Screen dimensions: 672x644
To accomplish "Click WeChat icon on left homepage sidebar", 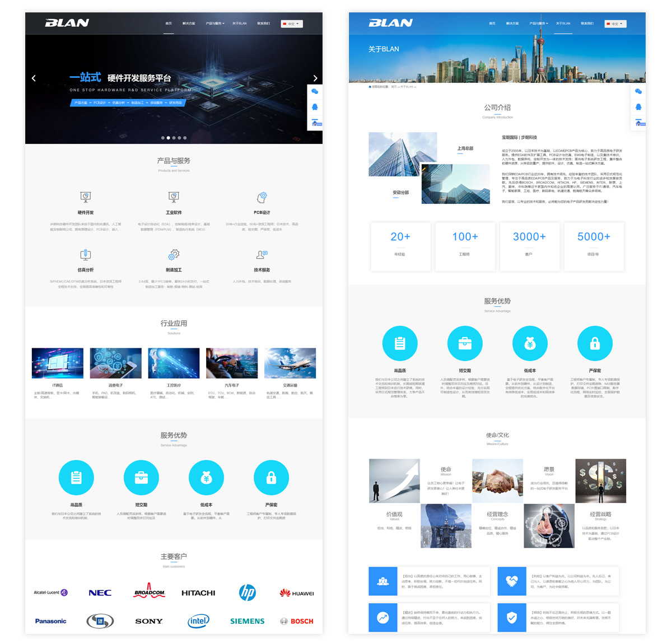I will point(315,91).
